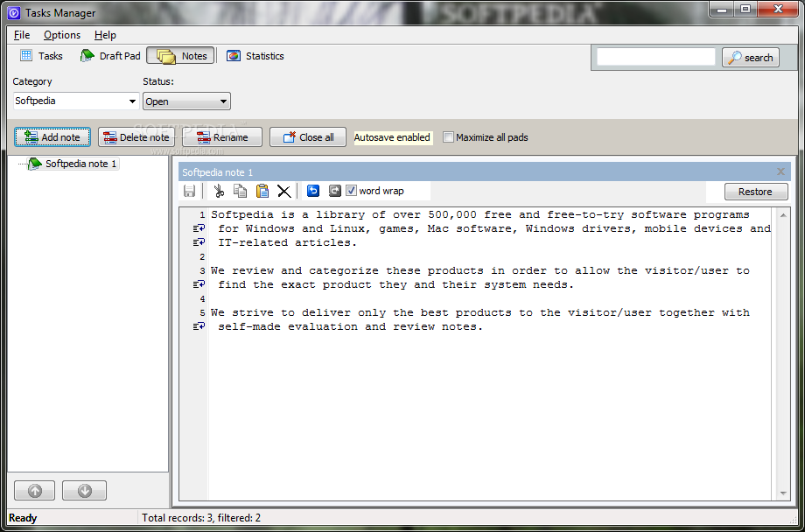Open the Statistics view
The width and height of the screenshot is (805, 532).
tap(255, 56)
